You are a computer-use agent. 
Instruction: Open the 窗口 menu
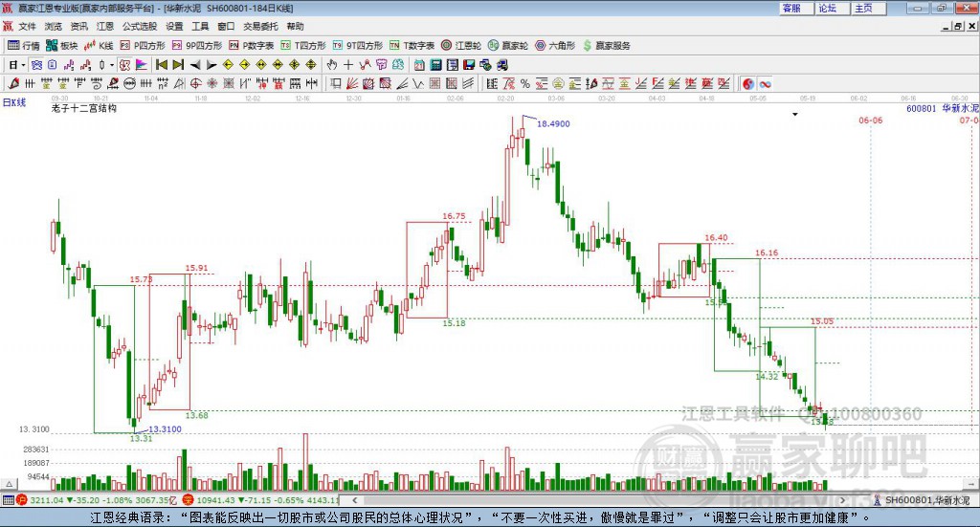(x=226, y=26)
